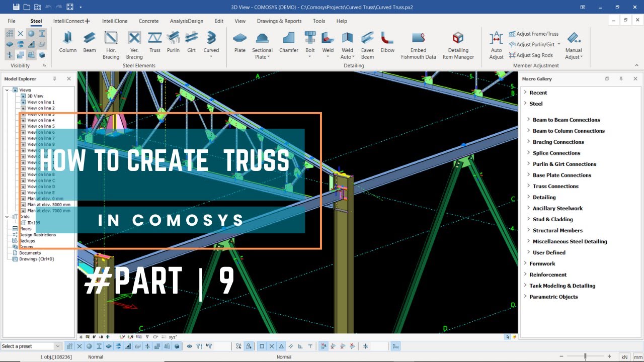The height and width of the screenshot is (362, 644).
Task: Open the Select a preset combo box
Action: click(31, 346)
